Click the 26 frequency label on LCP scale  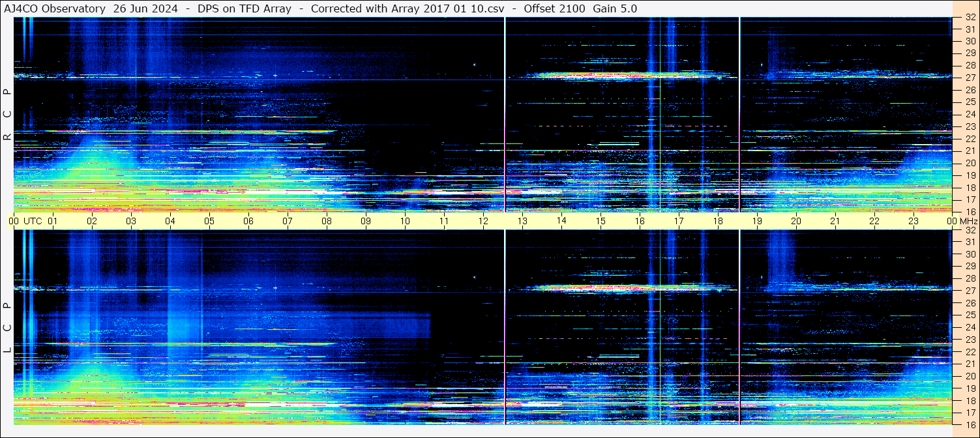click(970, 303)
